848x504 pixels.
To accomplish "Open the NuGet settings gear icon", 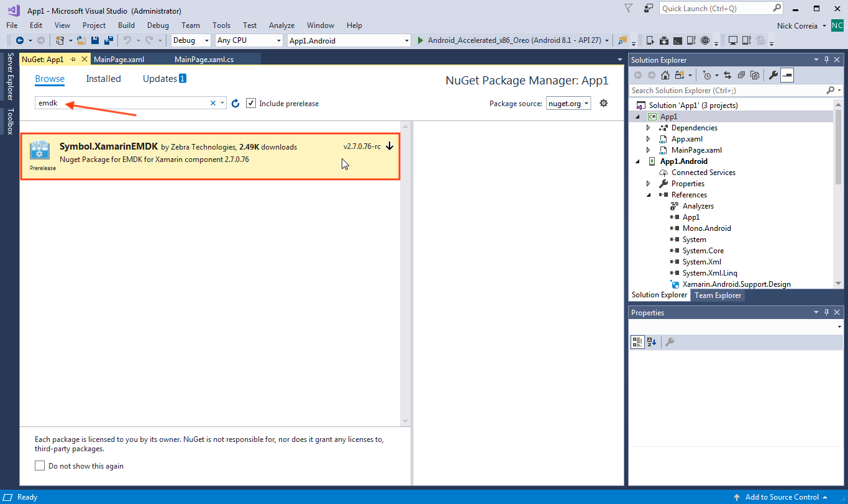I will pyautogui.click(x=603, y=103).
